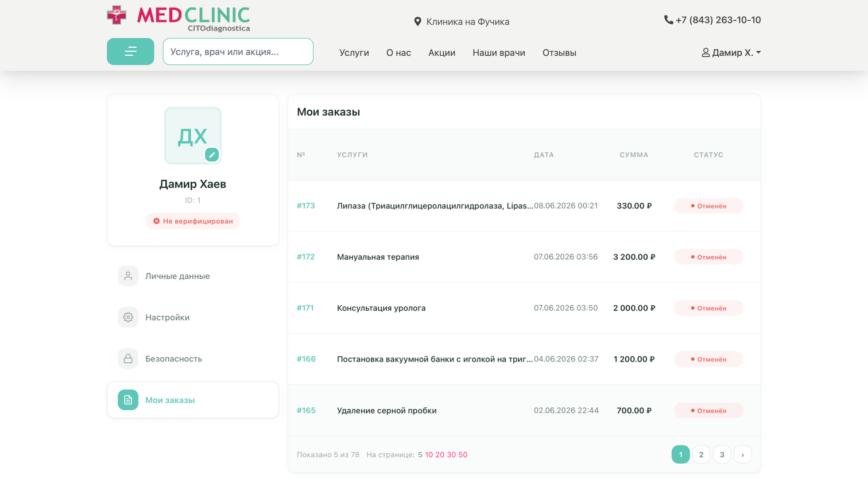Click the Услуги column header
This screenshot has height=493, width=868.
click(352, 155)
